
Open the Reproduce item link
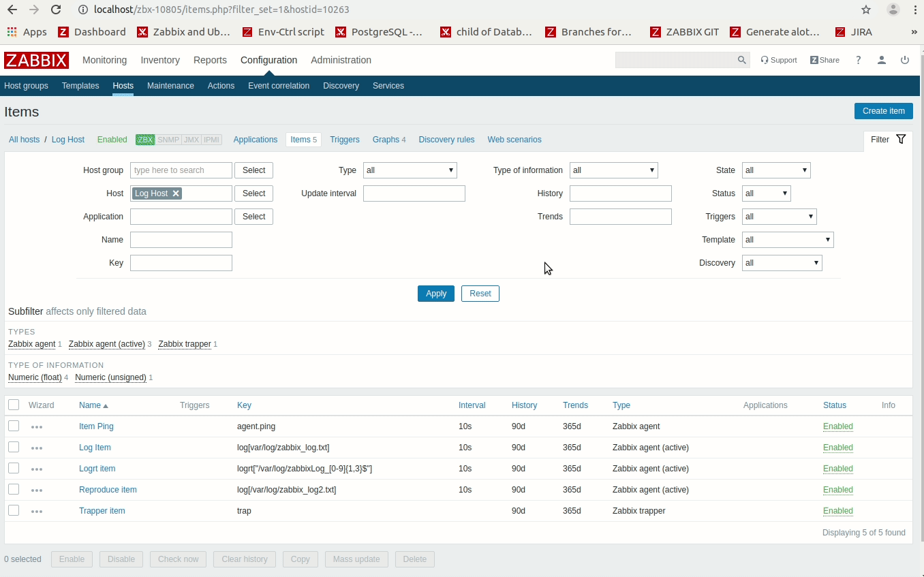[x=108, y=490]
